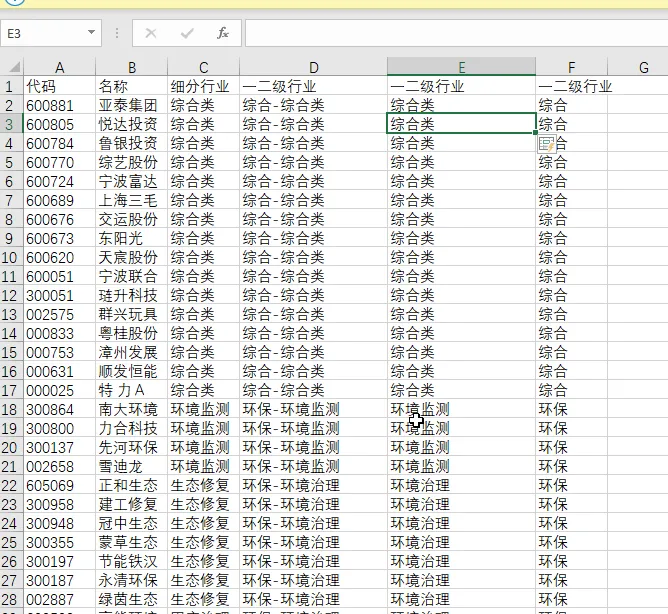Viewport: 668px width, 614px height.
Task: Click inside the formula bar input
Action: [x=456, y=33]
